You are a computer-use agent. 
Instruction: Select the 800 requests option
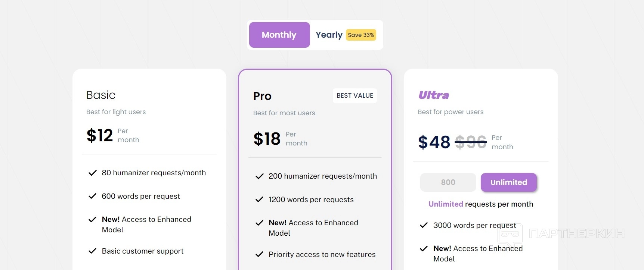click(x=448, y=182)
